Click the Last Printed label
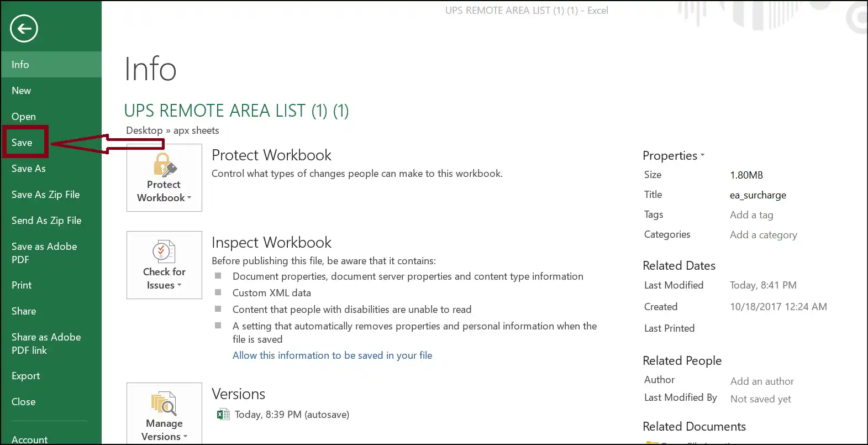Viewport: 868px width, 445px height. pyautogui.click(x=669, y=328)
